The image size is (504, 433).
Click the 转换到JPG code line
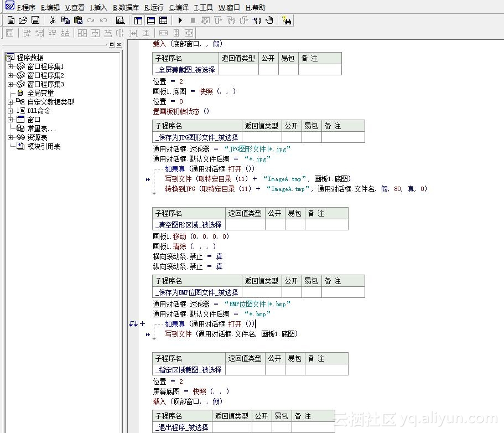tap(296, 189)
